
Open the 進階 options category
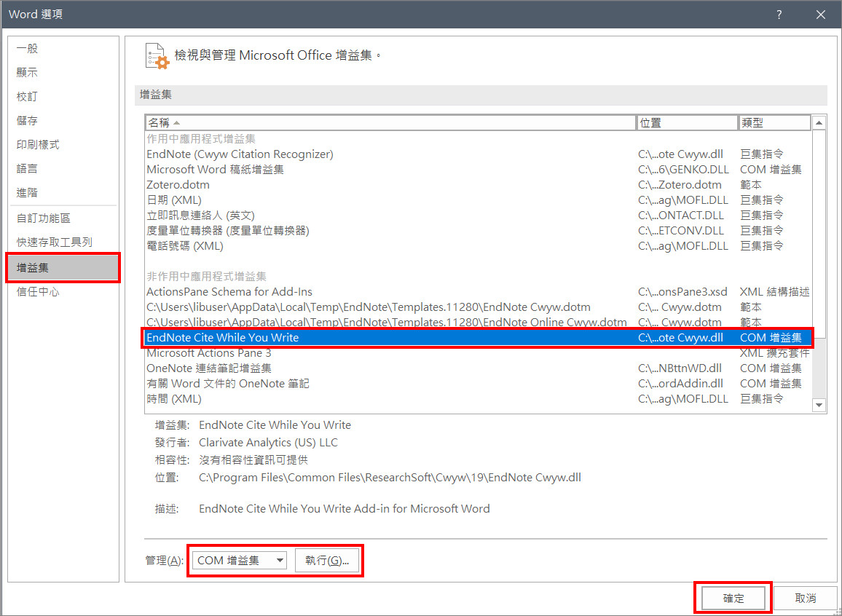[63, 192]
